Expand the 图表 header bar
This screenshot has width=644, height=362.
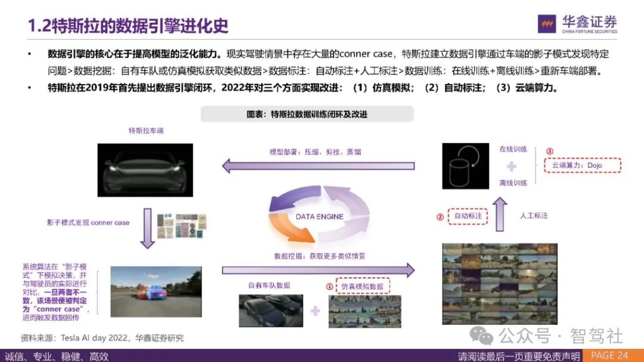tap(308, 113)
